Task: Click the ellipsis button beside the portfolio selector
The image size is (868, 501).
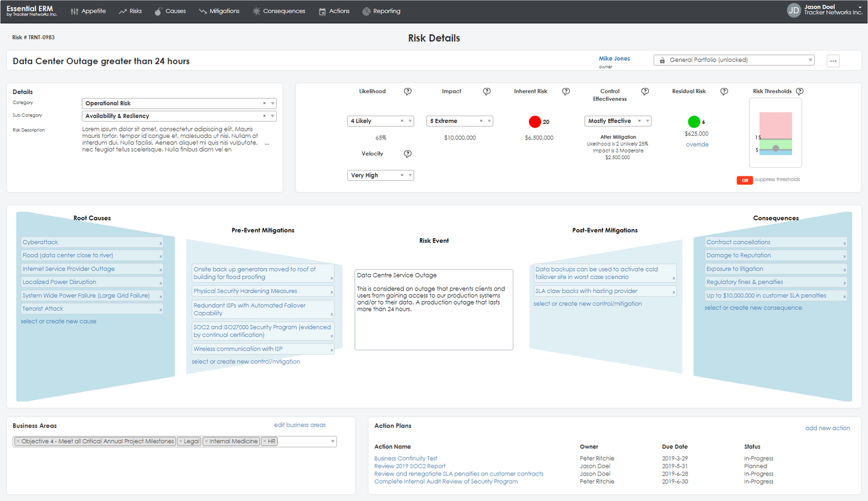Action: (833, 61)
